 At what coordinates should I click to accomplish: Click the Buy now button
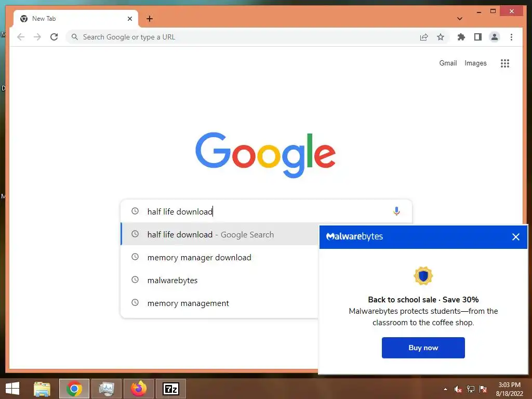(x=423, y=348)
